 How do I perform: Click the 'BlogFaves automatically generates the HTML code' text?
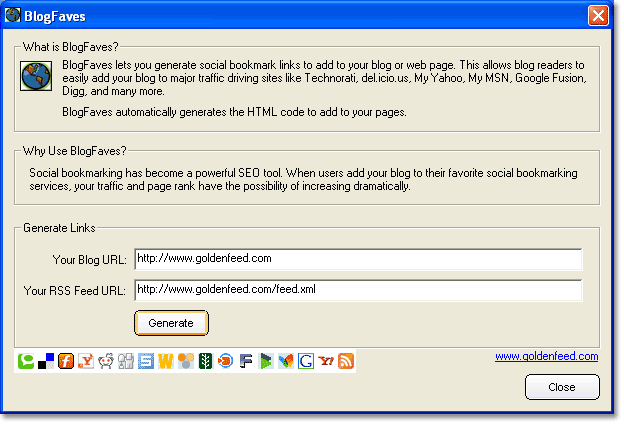pos(234,112)
